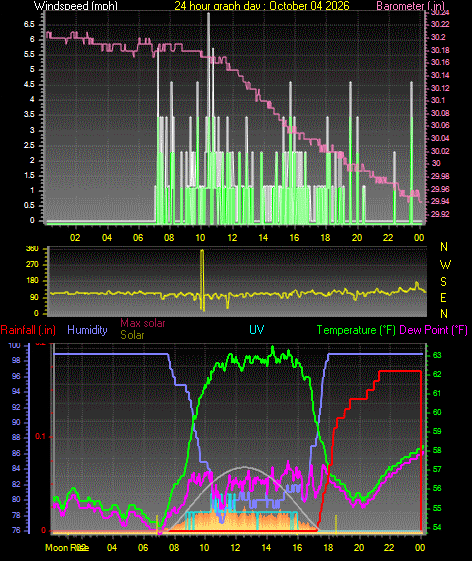This screenshot has width=472, height=561.
Task: Click the Rainfall (.in) legend label
Action: point(28,330)
